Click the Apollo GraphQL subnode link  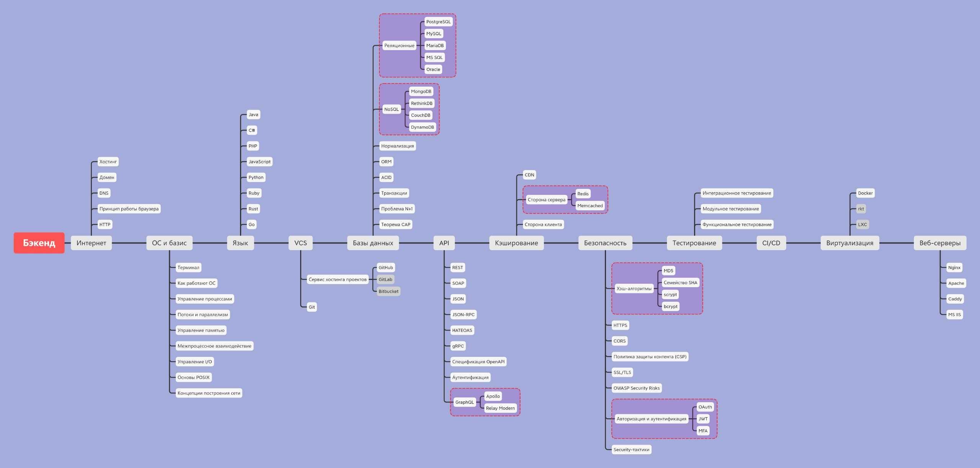pos(493,395)
